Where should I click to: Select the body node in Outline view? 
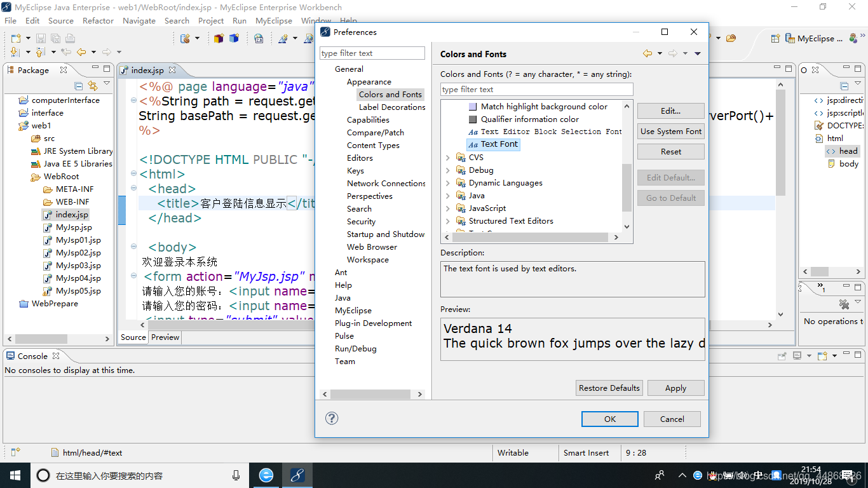pyautogui.click(x=843, y=164)
